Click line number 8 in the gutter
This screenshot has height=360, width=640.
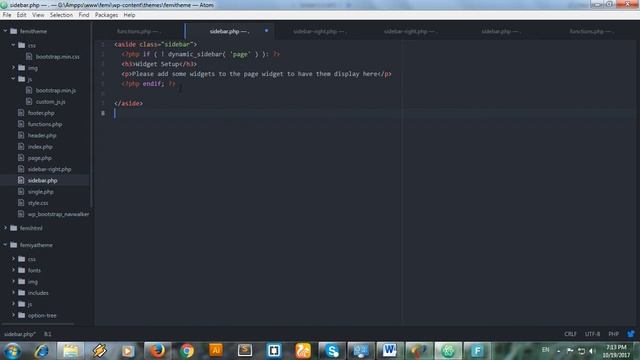pos(103,113)
